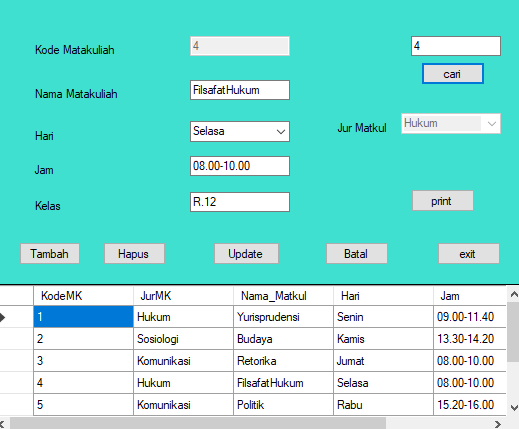Click the exit button

pyautogui.click(x=469, y=254)
